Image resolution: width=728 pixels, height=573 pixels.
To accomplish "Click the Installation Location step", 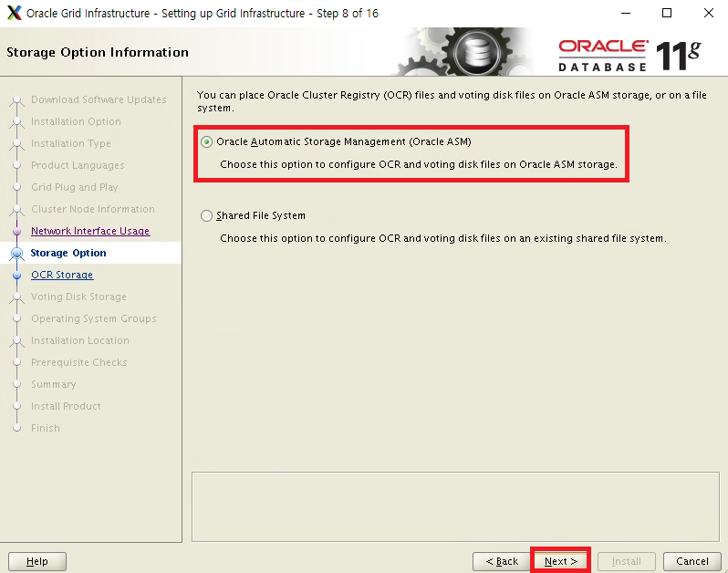I will tap(80, 340).
